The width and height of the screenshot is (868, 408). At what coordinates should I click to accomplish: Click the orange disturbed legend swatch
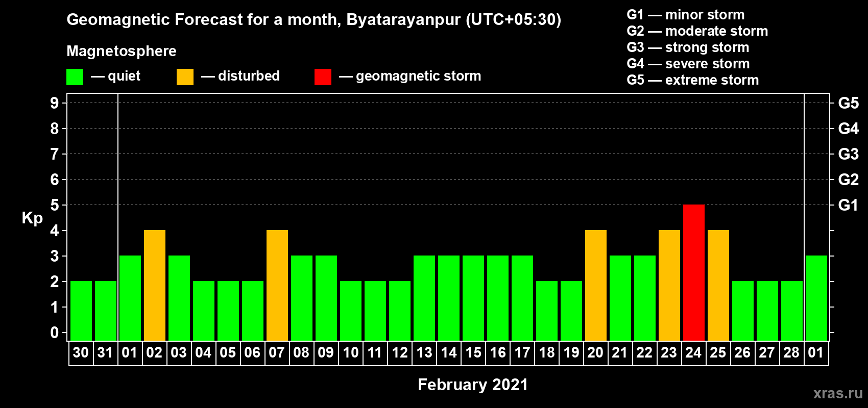[x=185, y=77]
